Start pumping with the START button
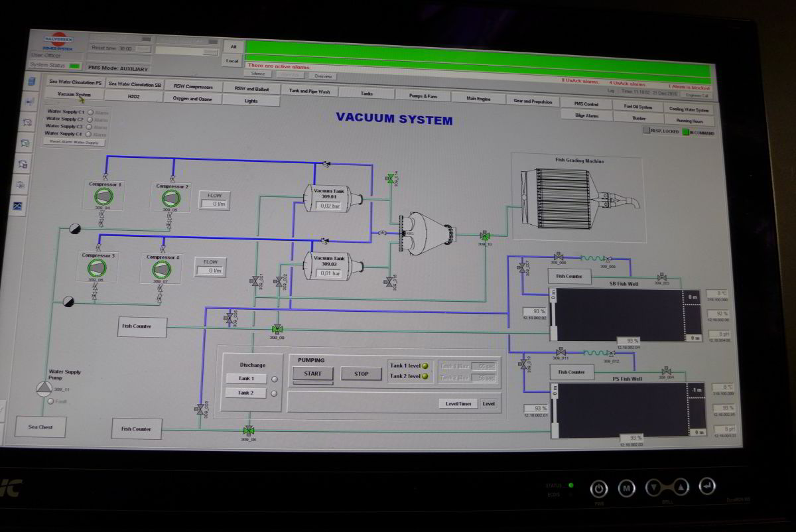The height and width of the screenshot is (532, 796). (313, 373)
